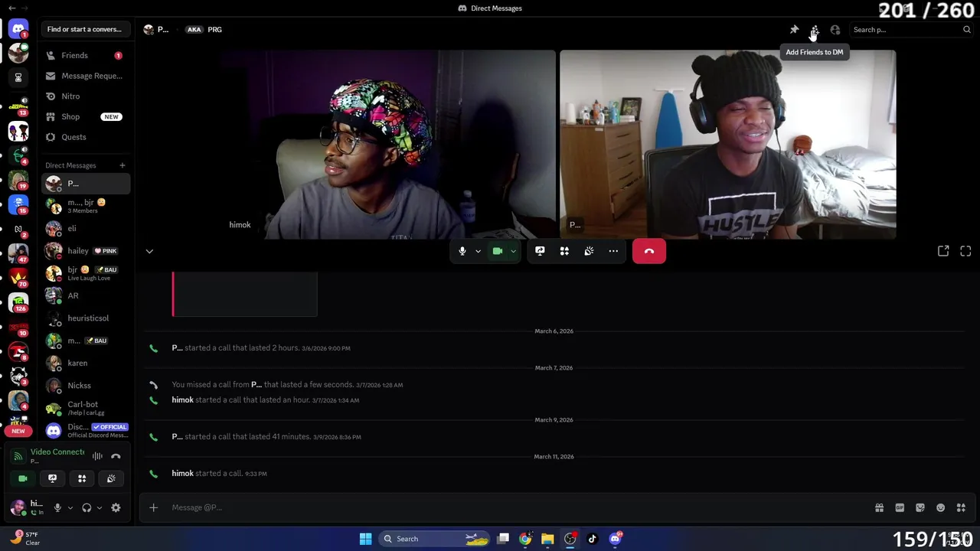
Task: Open Message Requests
Action: (85, 76)
